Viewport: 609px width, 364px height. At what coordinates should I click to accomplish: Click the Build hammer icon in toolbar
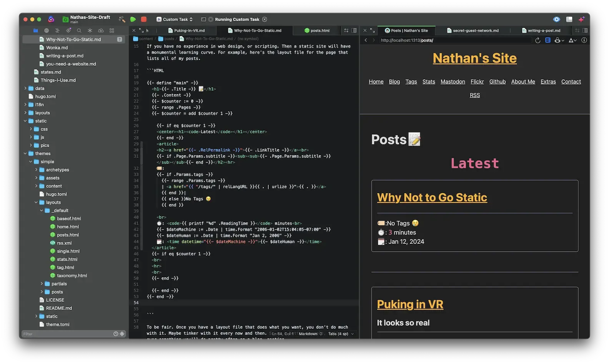point(122,19)
